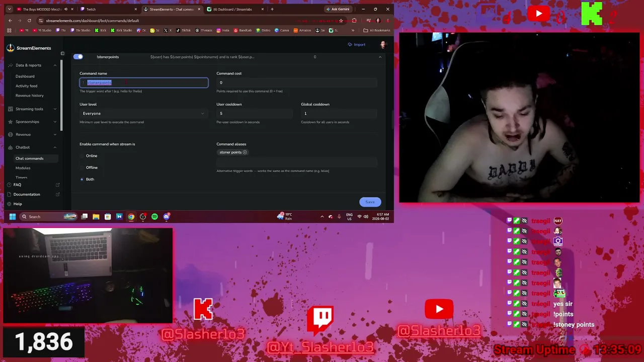This screenshot has height=362, width=644.
Task: Show more bookmarks with the overflow chevron
Action: click(353, 30)
